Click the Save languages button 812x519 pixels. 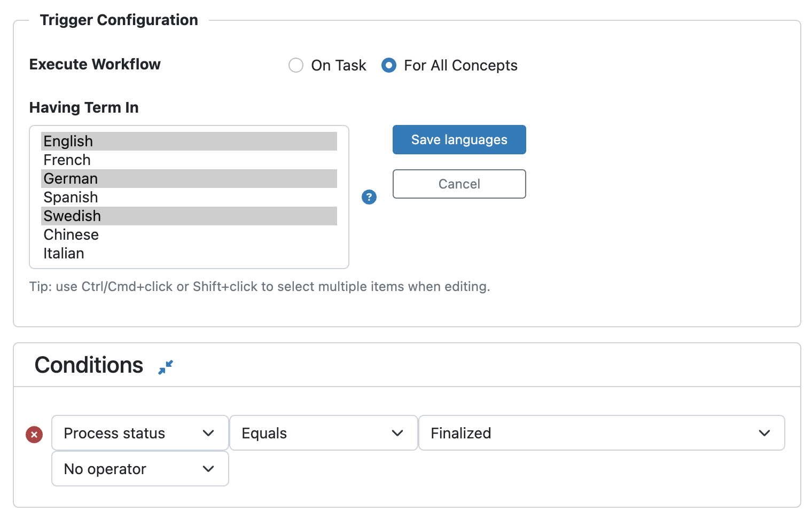(459, 139)
